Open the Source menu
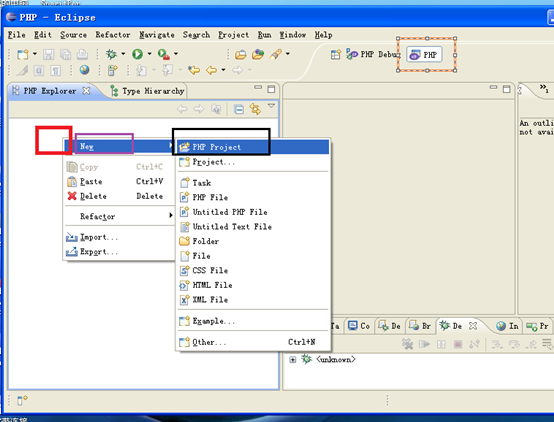Image resolution: width=554 pixels, height=422 pixels. [73, 35]
